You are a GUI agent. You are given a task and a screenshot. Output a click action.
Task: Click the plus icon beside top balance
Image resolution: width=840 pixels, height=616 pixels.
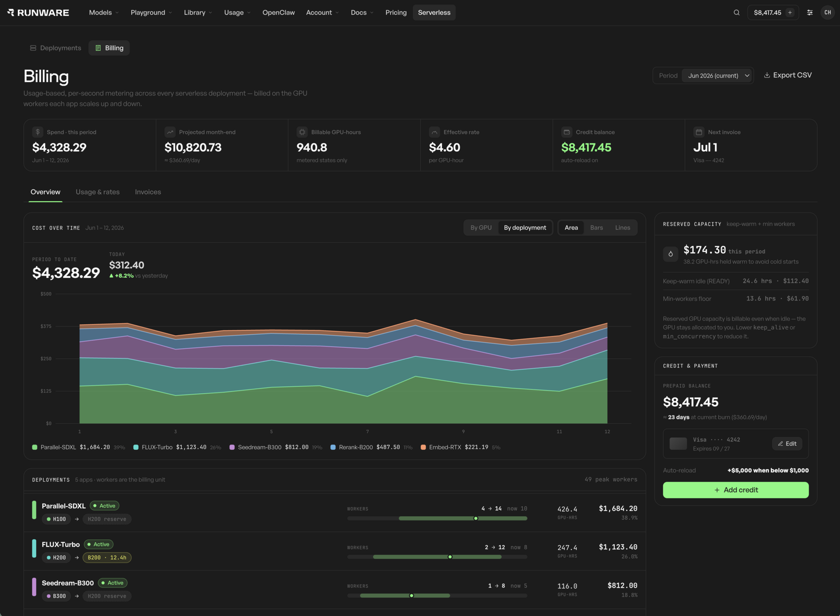point(790,13)
